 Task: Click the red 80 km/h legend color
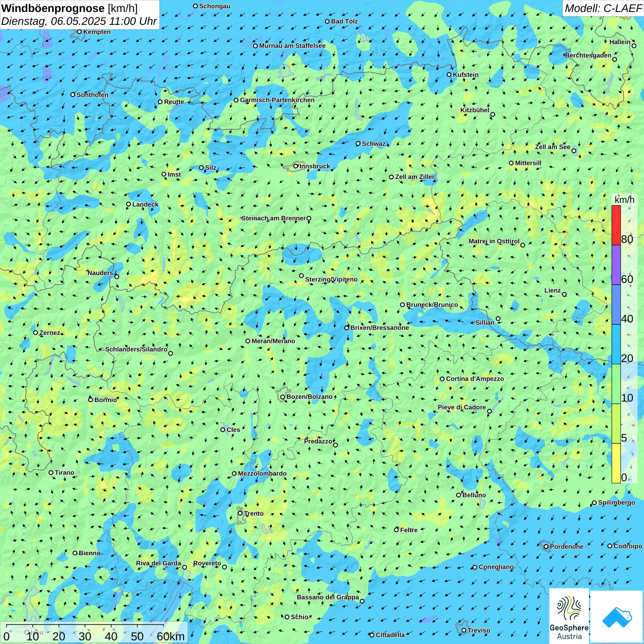616,225
